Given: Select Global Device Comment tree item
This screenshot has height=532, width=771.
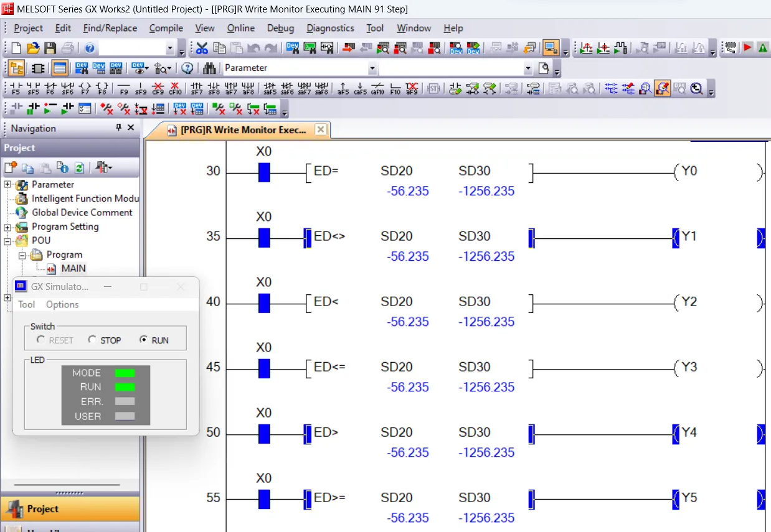Looking at the screenshot, I should [x=82, y=212].
